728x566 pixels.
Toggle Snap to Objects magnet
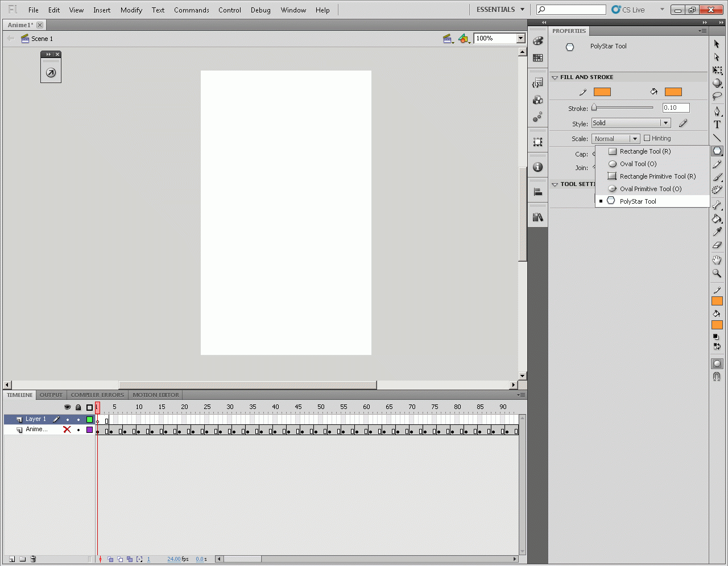point(717,377)
